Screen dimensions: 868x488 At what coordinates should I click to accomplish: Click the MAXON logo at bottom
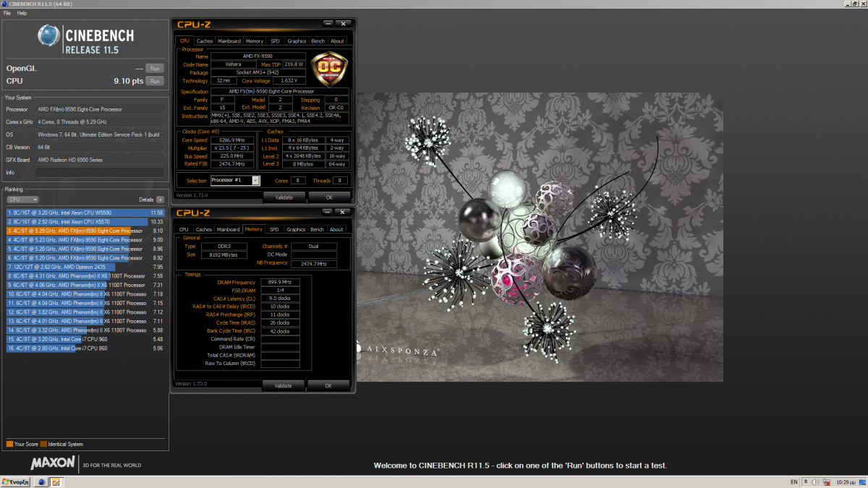point(53,462)
